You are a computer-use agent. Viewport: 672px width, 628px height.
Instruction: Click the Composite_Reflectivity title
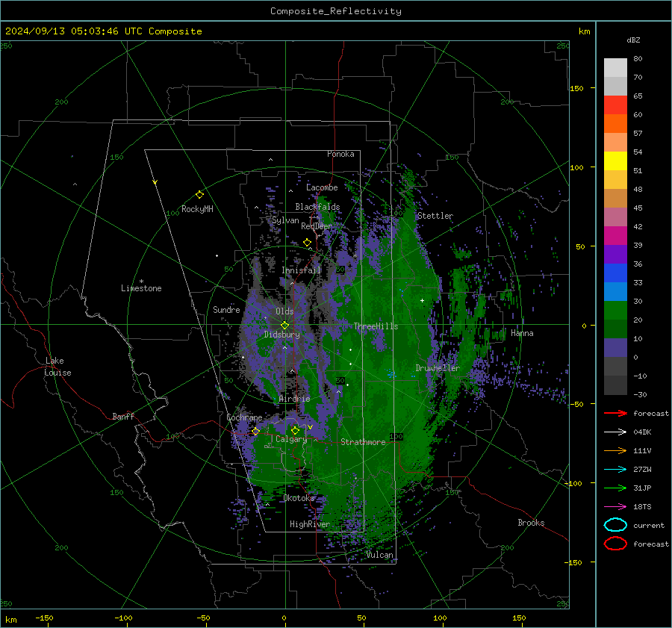pyautogui.click(x=335, y=11)
